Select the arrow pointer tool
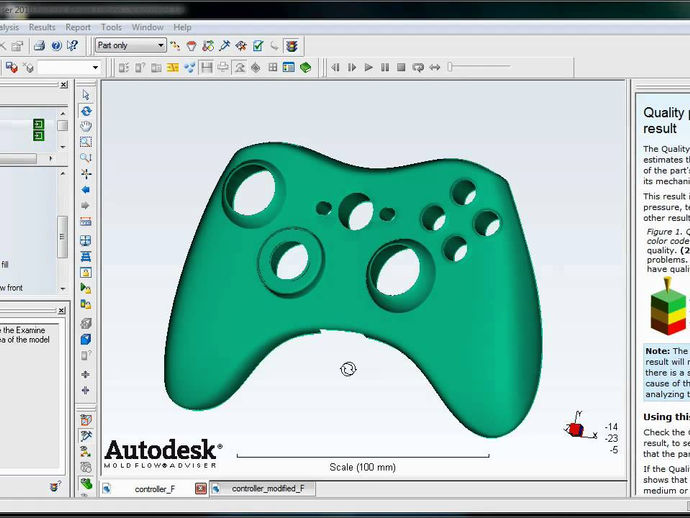This screenshot has height=518, width=690. [x=86, y=95]
